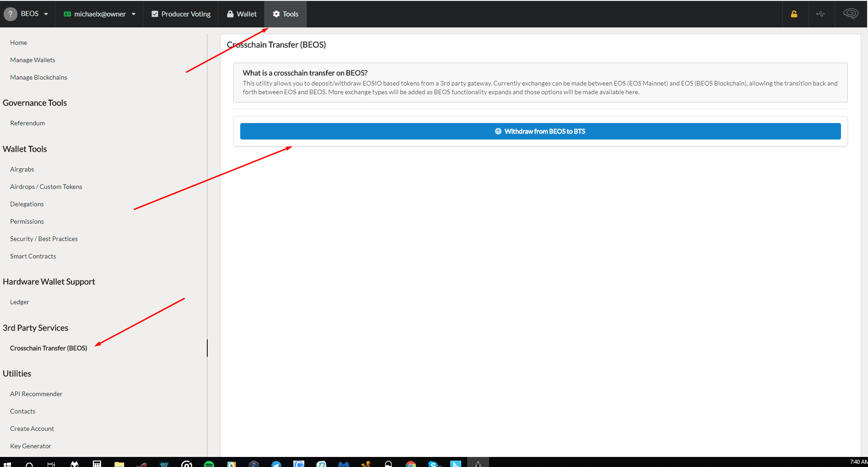Viewport: 868px width, 467px height.
Task: Click the up-arrow icon on Withdraw button
Action: (x=498, y=131)
